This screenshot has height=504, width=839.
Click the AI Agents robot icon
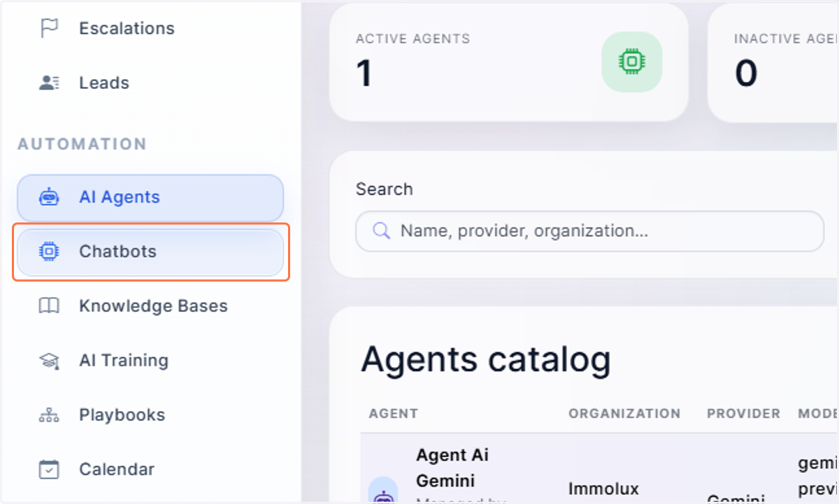pos(49,197)
